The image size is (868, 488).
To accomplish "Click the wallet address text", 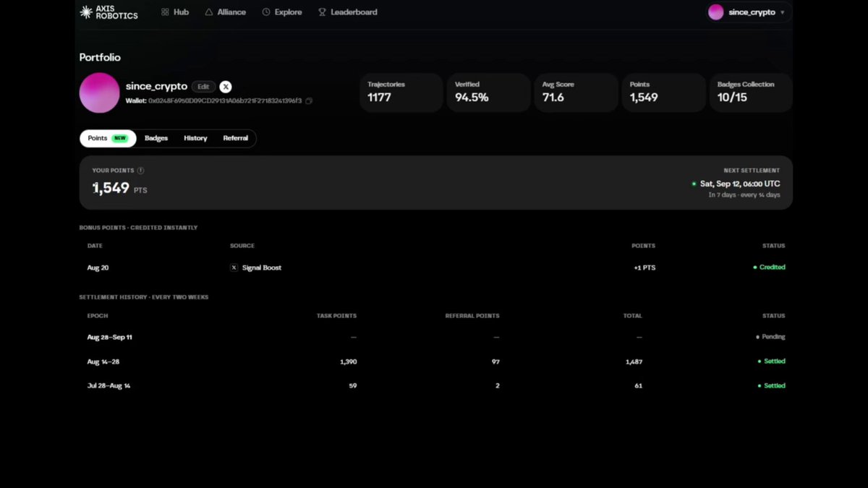I will tap(224, 101).
